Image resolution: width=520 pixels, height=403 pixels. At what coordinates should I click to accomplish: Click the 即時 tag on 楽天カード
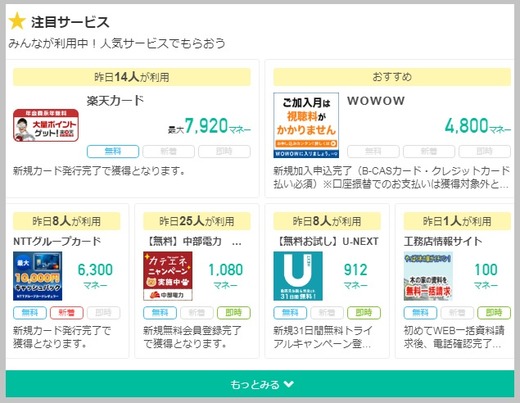tap(224, 152)
